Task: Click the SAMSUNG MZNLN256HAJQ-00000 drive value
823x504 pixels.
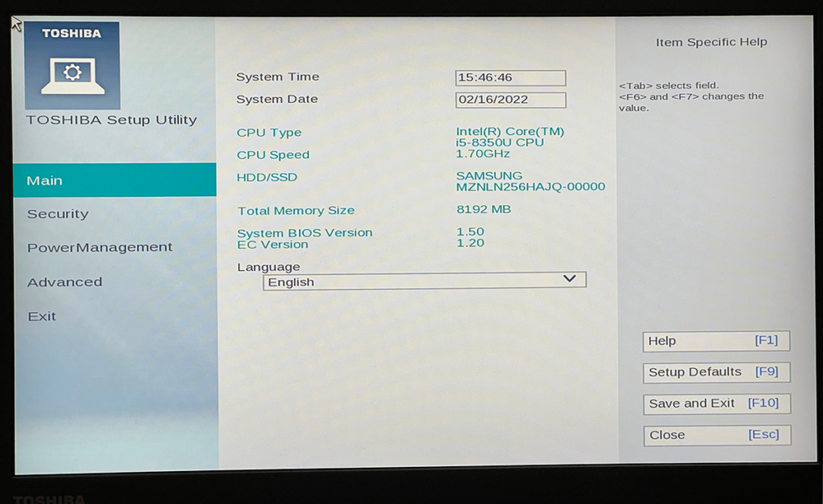Action: click(530, 181)
